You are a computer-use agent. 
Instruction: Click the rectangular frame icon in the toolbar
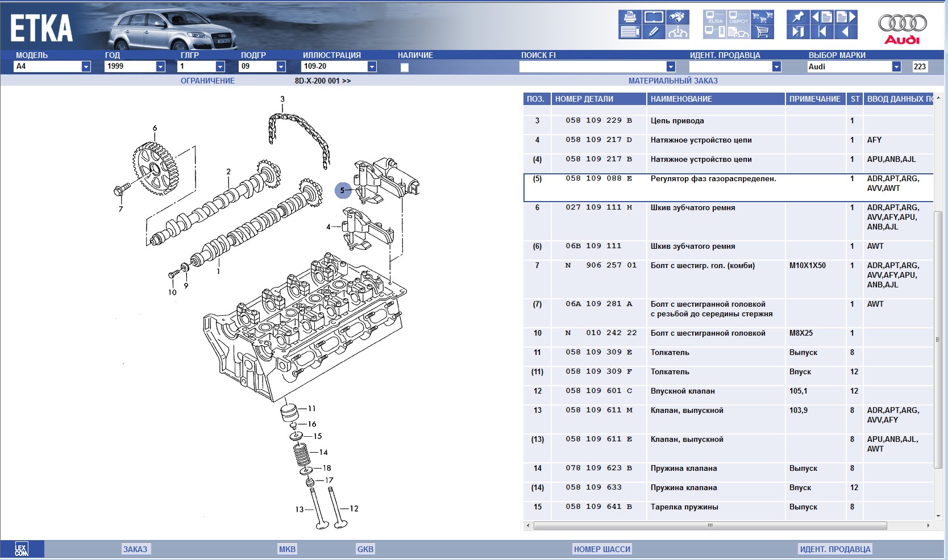[x=654, y=17]
